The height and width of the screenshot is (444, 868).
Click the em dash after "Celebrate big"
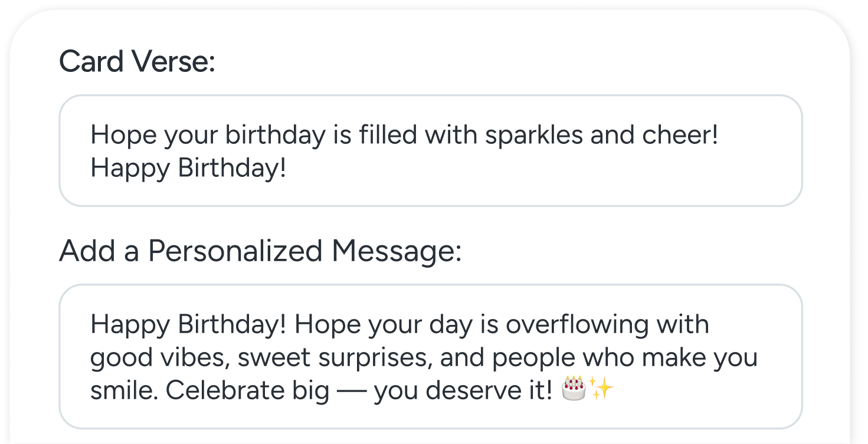tap(352, 391)
